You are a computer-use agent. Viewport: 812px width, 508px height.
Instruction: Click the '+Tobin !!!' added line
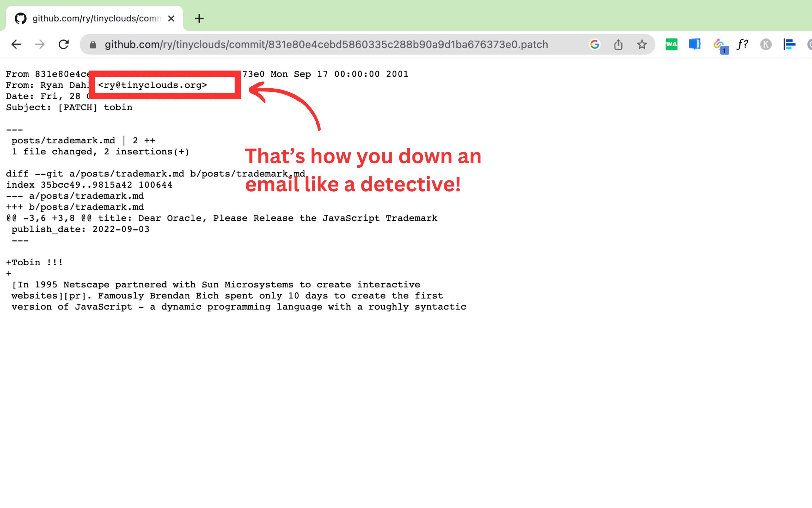[x=34, y=262]
